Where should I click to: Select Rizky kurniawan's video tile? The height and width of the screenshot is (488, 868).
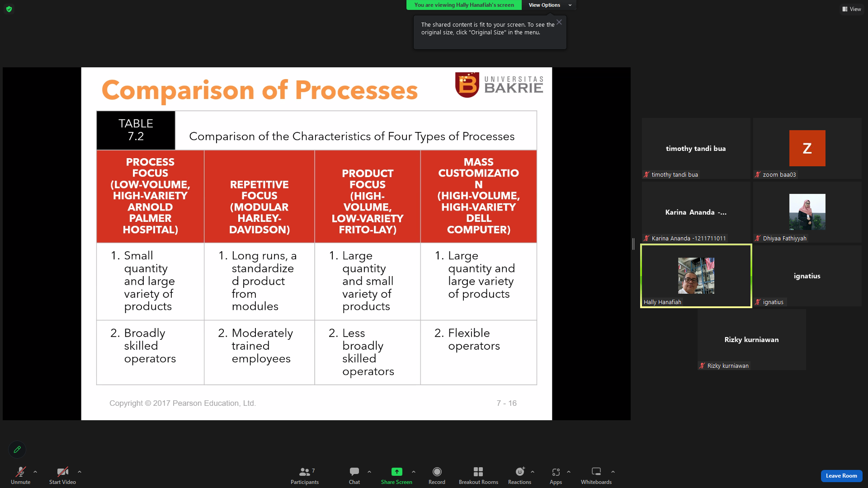tap(751, 340)
